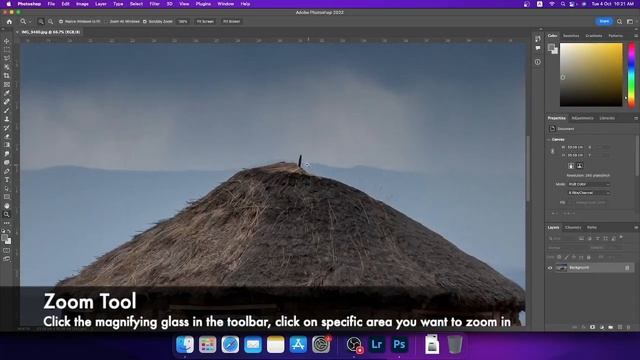This screenshot has height=360, width=640.
Task: Open the workspace switcher icon
Action: tap(630, 21)
